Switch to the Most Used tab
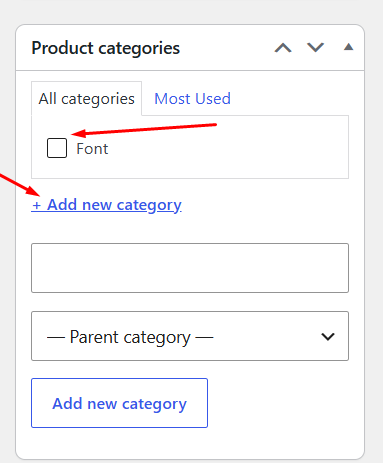383x463 pixels. (192, 99)
